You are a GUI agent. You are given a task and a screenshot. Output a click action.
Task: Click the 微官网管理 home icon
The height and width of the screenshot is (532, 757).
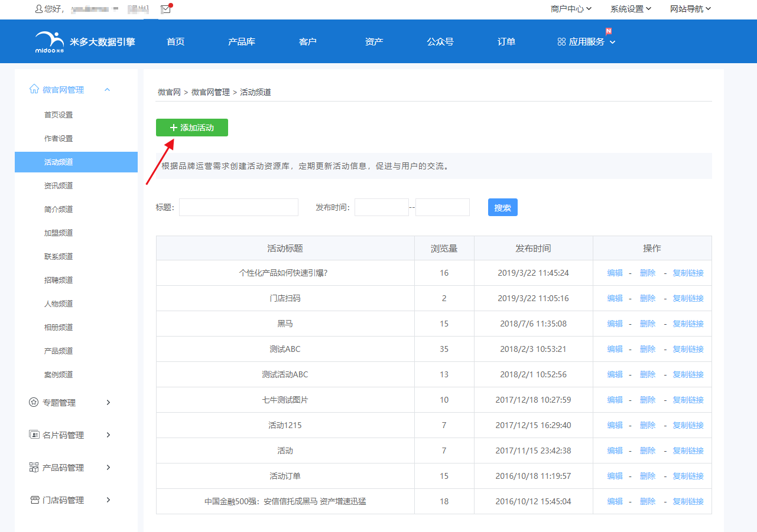[34, 89]
